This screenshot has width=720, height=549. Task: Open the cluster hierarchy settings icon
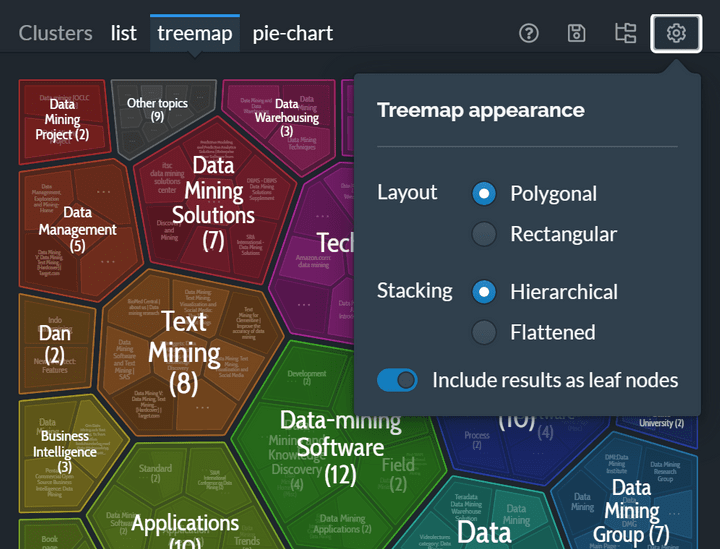click(625, 34)
